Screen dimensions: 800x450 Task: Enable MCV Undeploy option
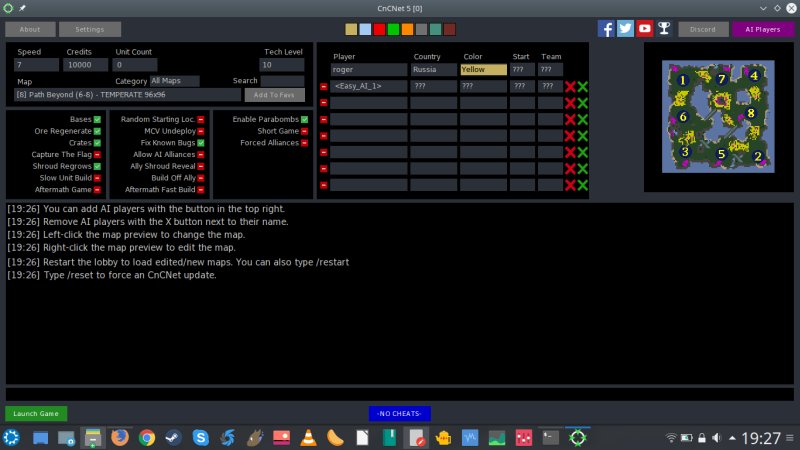[x=201, y=131]
